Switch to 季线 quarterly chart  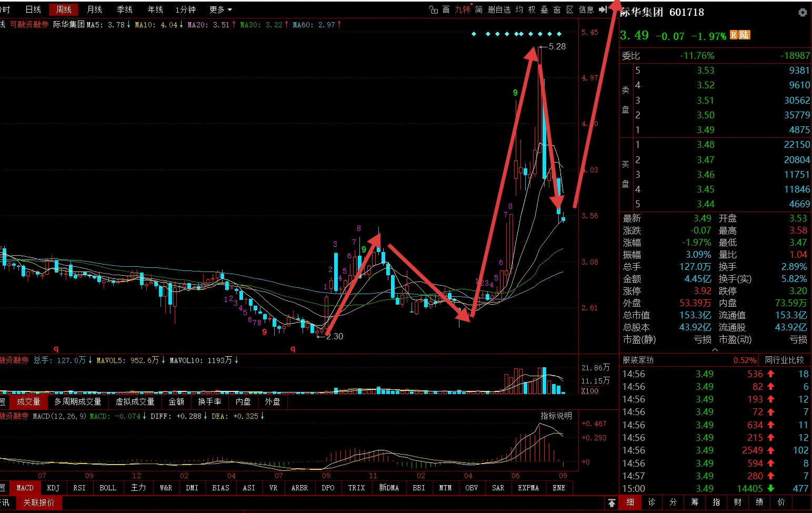point(125,9)
